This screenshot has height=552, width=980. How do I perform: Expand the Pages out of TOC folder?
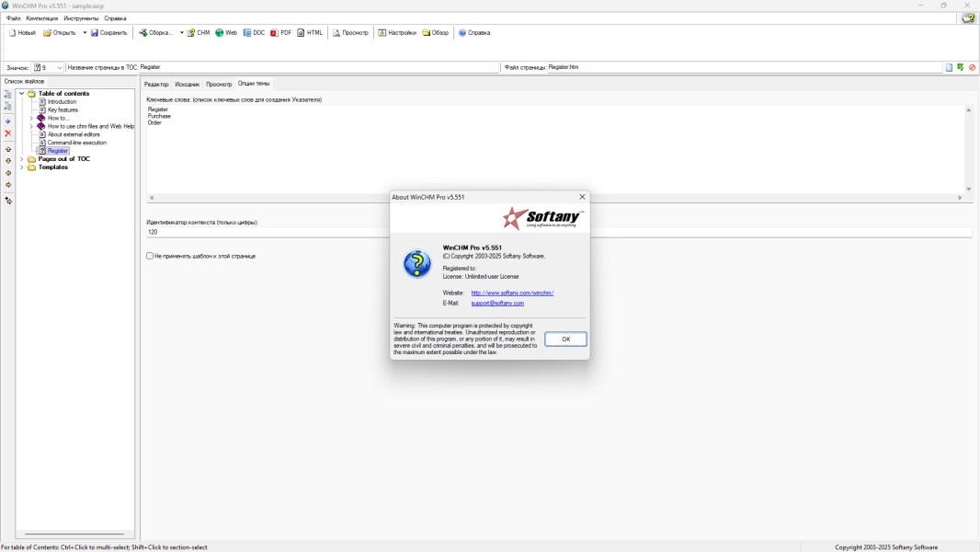22,159
